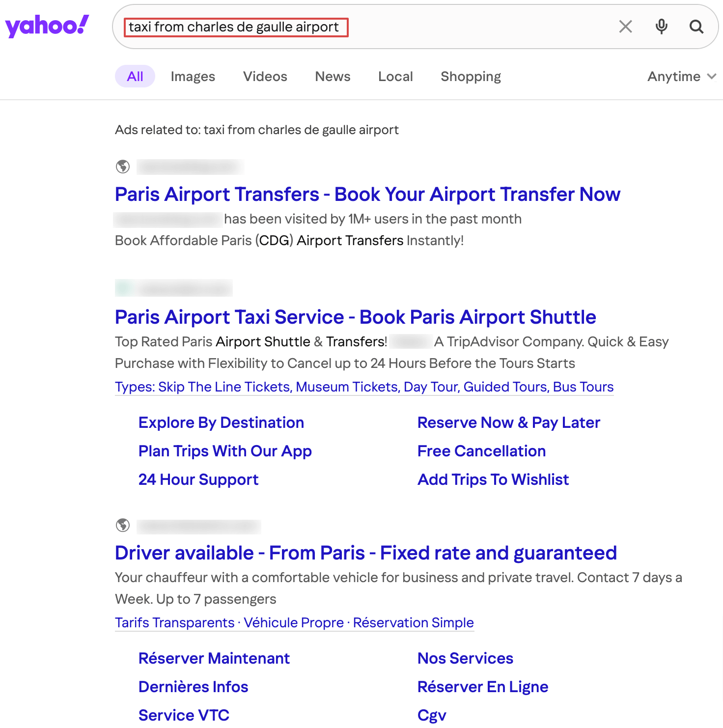Open Paris Airport Transfers ad headline
Image resolution: width=723 pixels, height=728 pixels.
(367, 195)
